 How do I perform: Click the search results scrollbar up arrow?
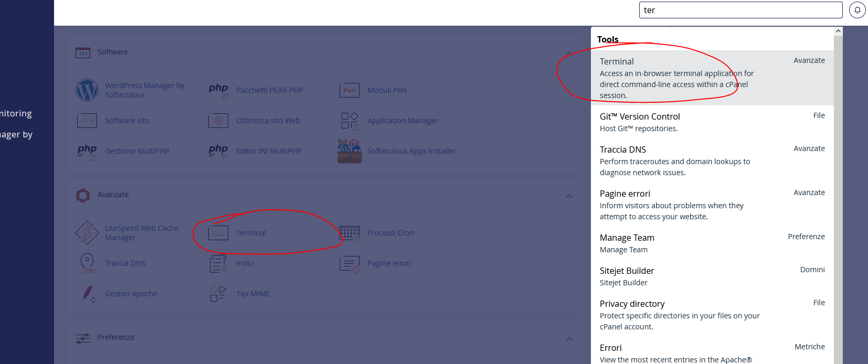[x=838, y=31]
